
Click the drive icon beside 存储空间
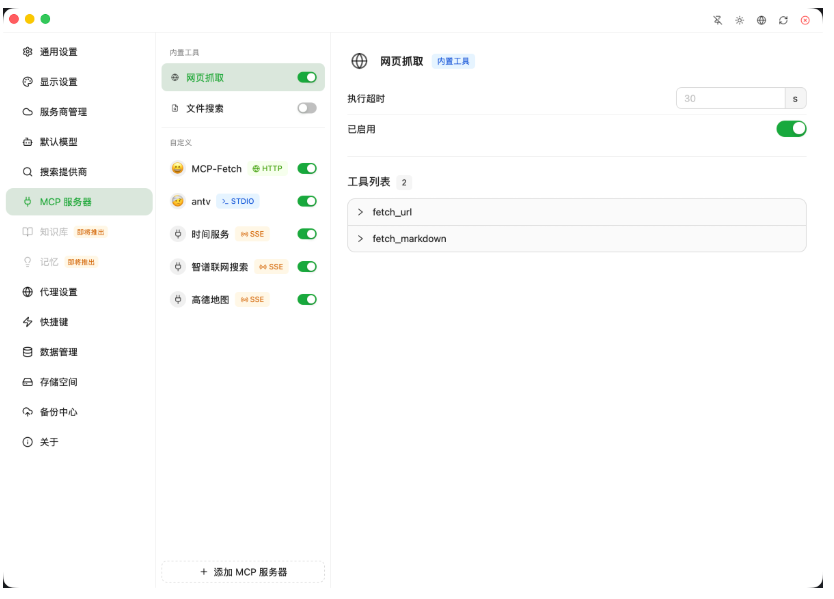(x=28, y=382)
